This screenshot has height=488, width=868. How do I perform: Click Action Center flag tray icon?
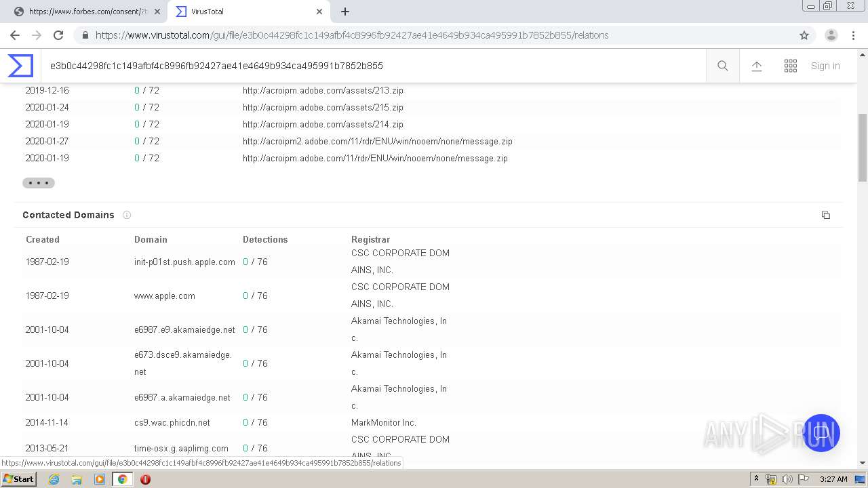pos(803,479)
